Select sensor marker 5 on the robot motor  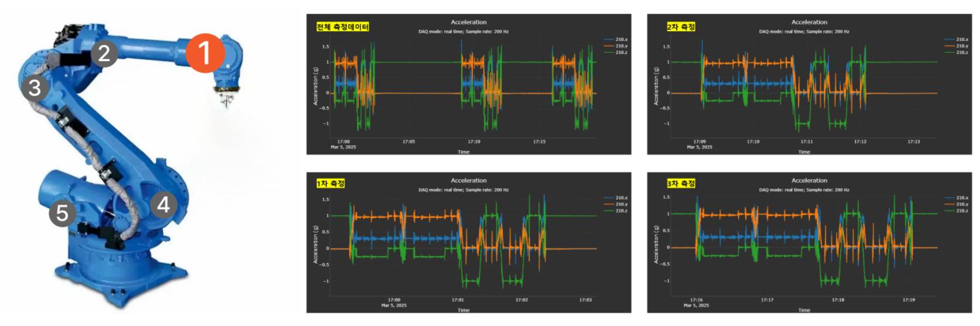coord(63,213)
